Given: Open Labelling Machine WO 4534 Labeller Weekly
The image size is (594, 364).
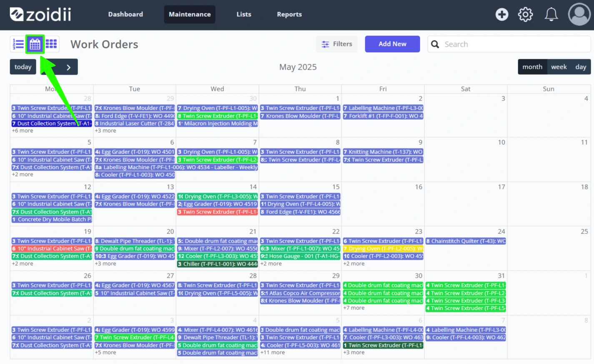Looking at the screenshot, I should (176, 167).
